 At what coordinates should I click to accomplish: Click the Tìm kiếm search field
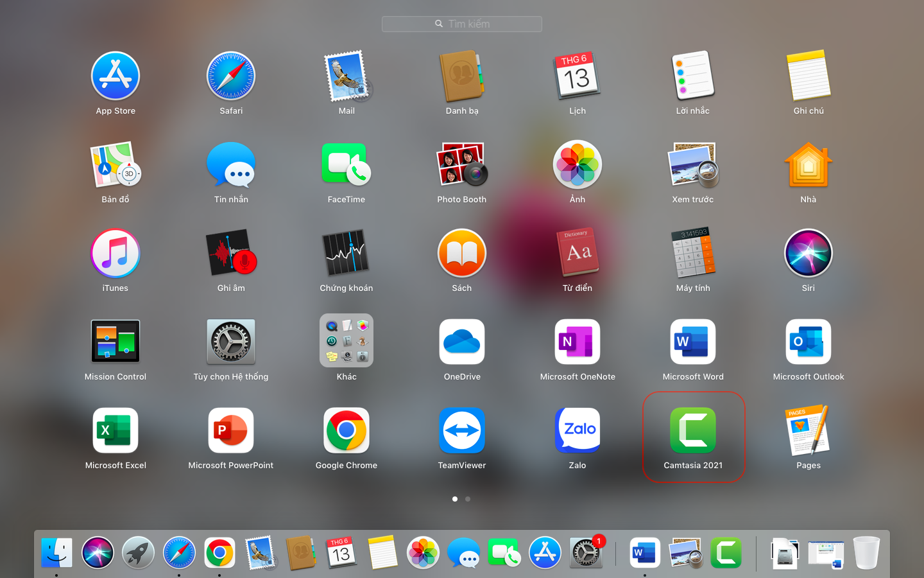(462, 24)
